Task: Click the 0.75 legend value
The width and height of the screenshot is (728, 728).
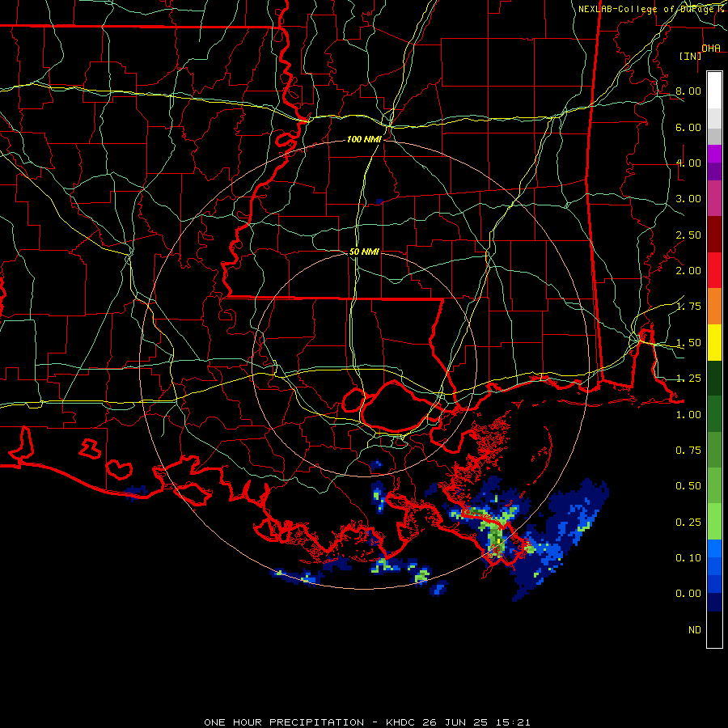Action: [x=688, y=451]
